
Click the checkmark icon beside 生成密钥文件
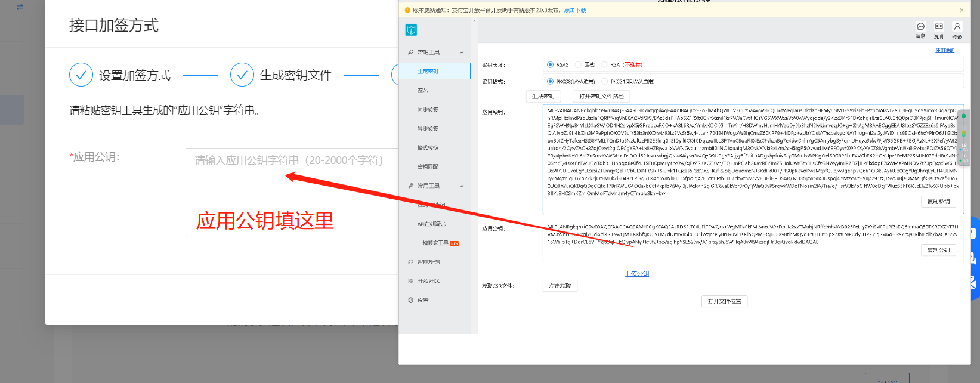(242, 75)
